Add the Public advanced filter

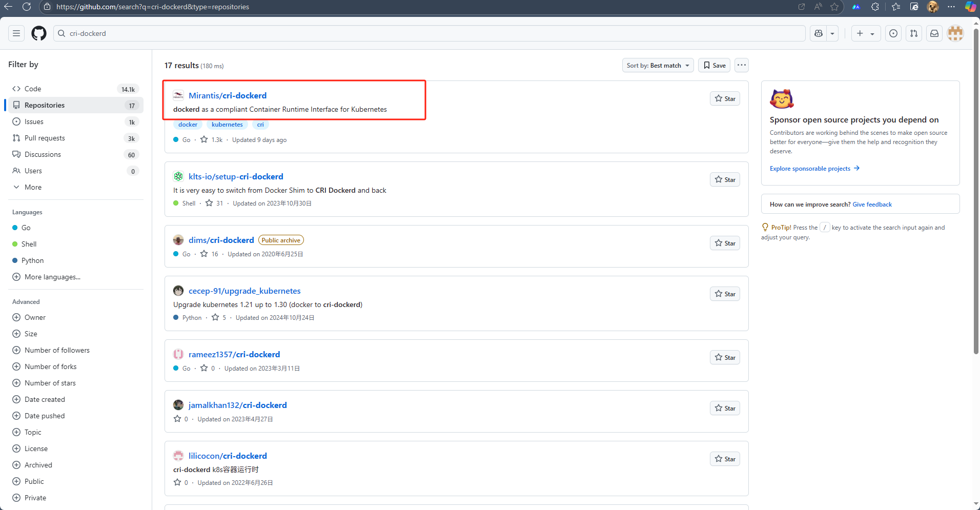click(x=76, y=481)
